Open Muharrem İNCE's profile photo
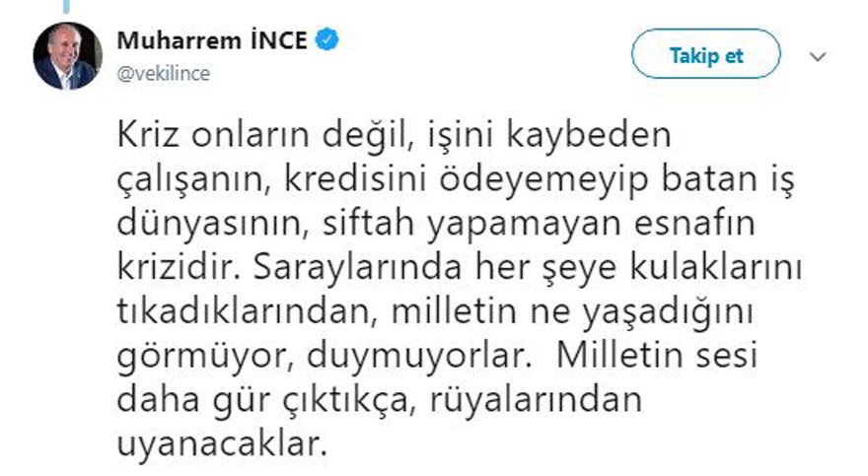 pos(67,55)
